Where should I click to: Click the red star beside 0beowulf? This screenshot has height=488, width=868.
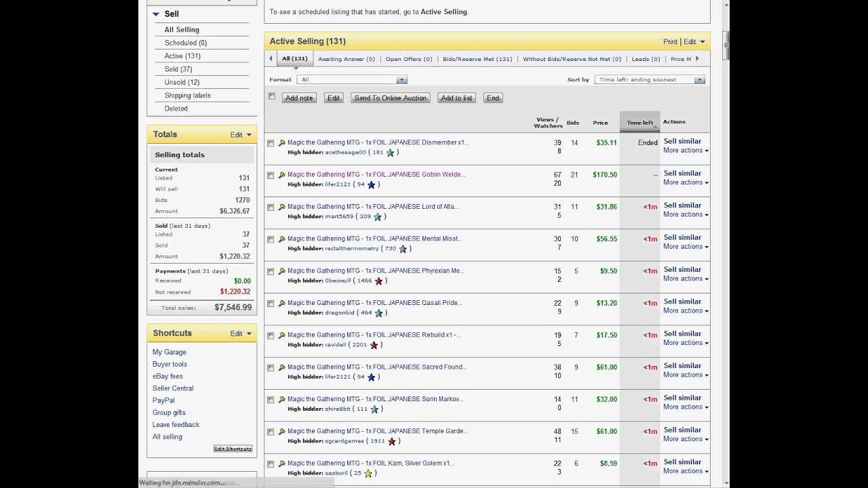click(378, 281)
